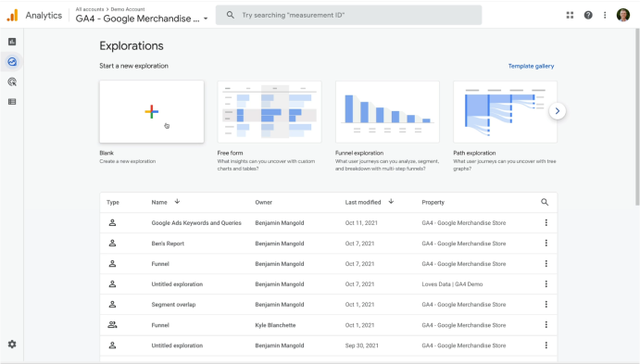Click the Name column header
The image size is (640, 364).
point(159,203)
